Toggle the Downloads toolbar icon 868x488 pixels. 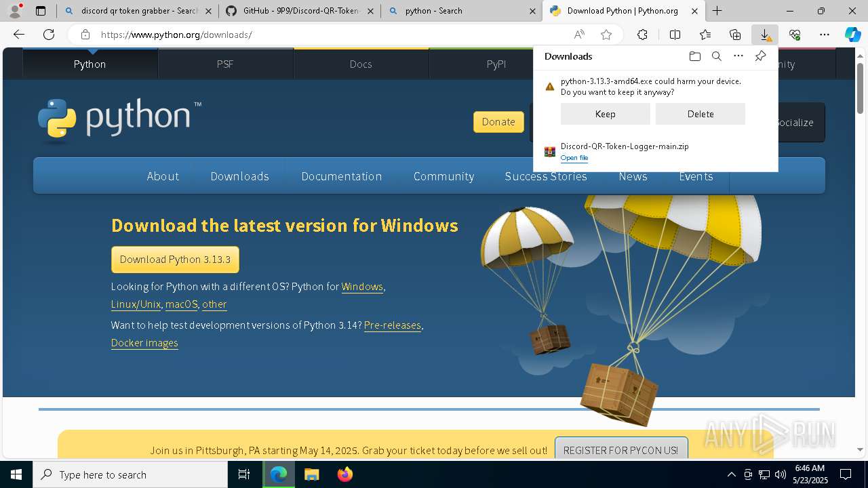(x=765, y=35)
